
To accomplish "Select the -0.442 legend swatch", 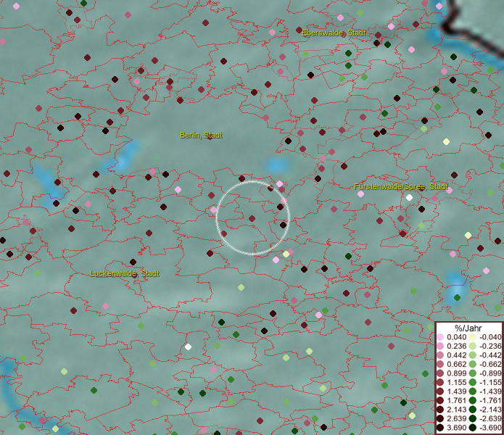I will [473, 355].
